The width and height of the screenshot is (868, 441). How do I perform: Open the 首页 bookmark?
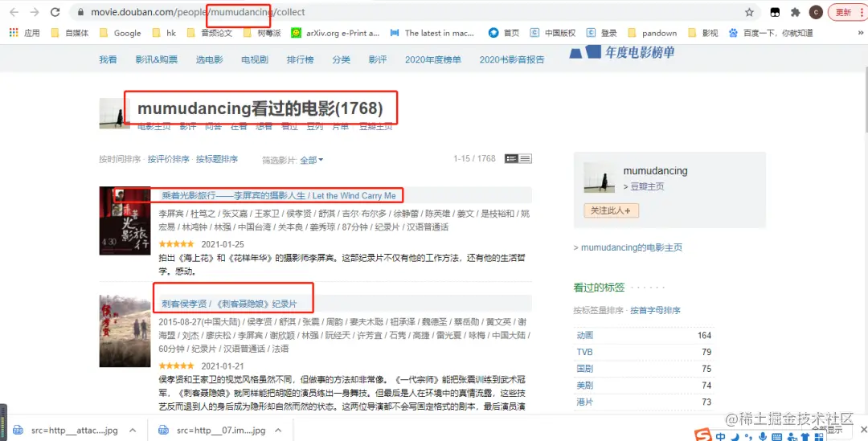(x=504, y=33)
